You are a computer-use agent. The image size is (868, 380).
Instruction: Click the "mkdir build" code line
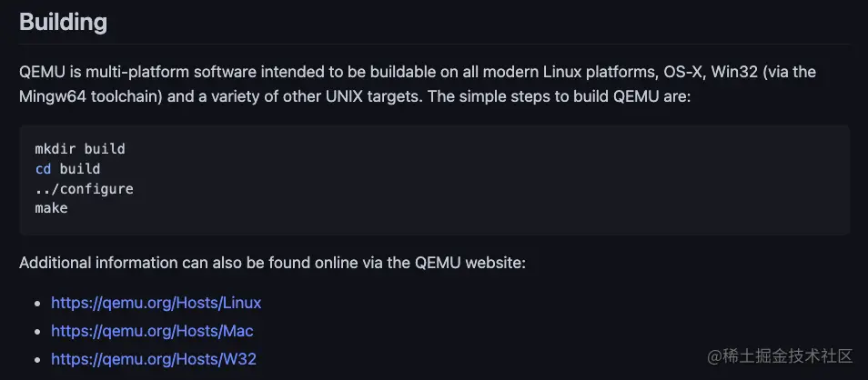[80, 149]
